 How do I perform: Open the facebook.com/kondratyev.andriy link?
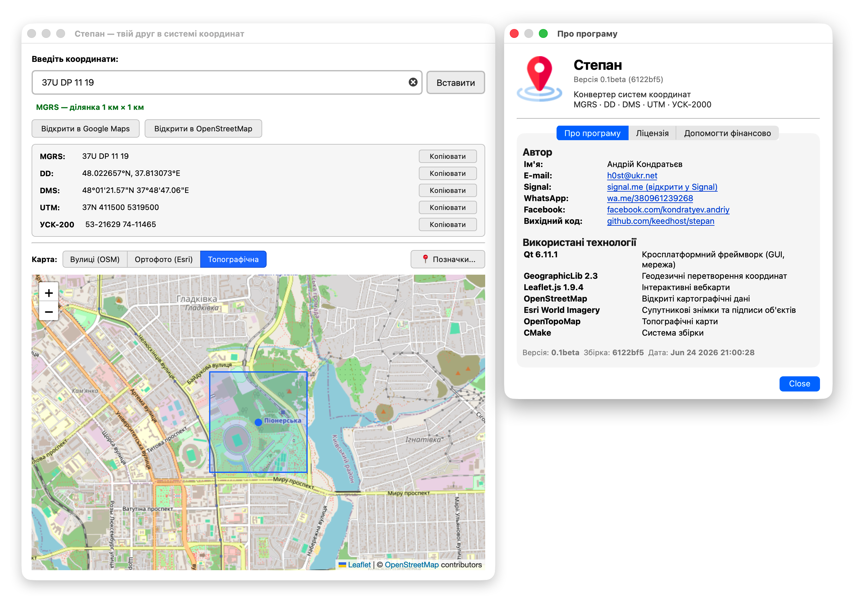668,209
